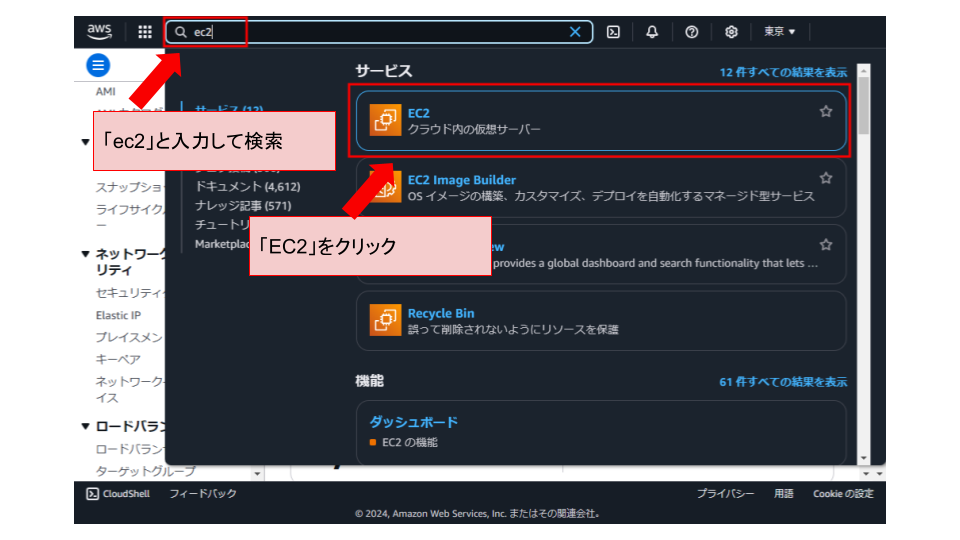Open Elastic IP in sidebar
Image resolution: width=960 pixels, height=540 pixels.
[x=118, y=315]
